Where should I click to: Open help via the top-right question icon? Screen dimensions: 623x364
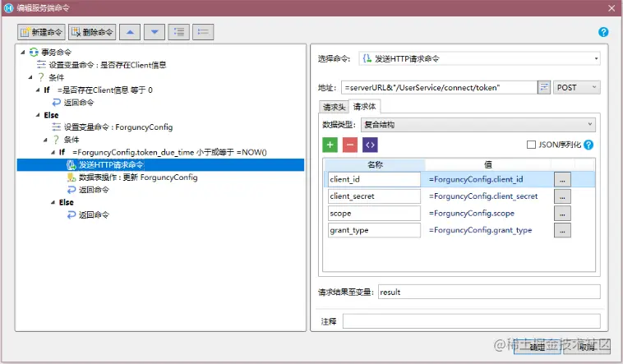click(x=603, y=32)
